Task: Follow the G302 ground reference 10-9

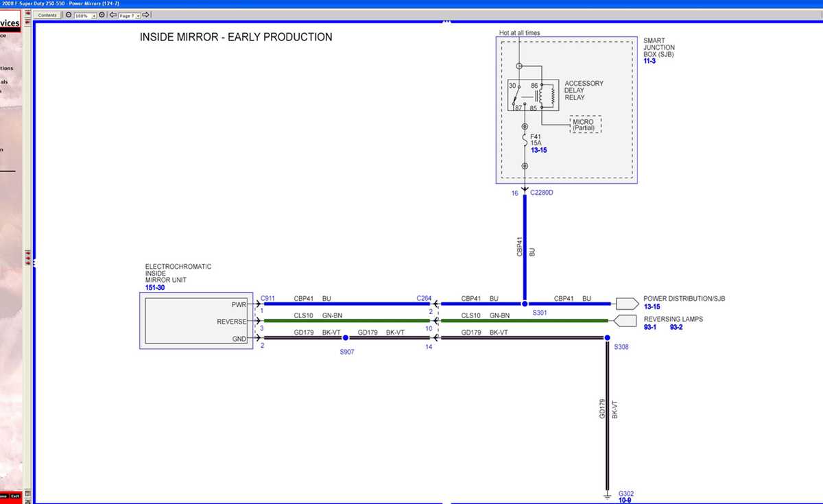Action: [625, 501]
